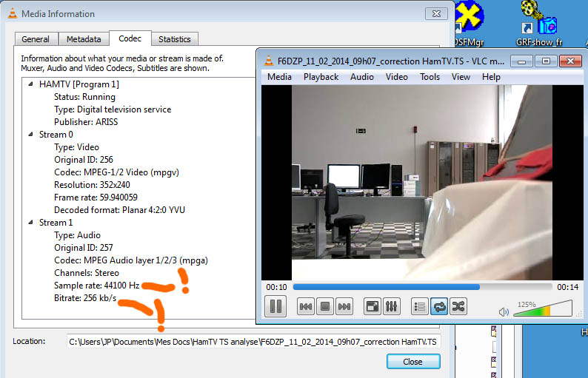Image resolution: width=588 pixels, height=378 pixels.
Task: Open extended settings equalizer button
Action: click(392, 307)
